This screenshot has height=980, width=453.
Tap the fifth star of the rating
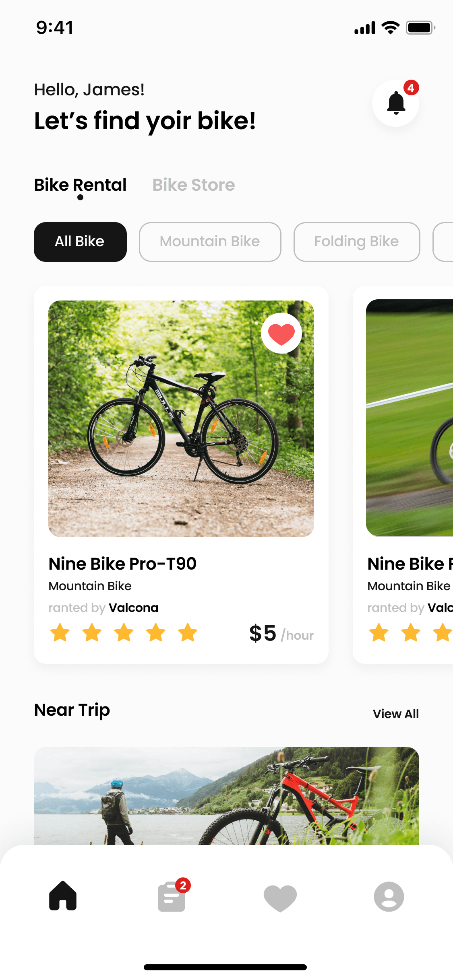(x=188, y=633)
